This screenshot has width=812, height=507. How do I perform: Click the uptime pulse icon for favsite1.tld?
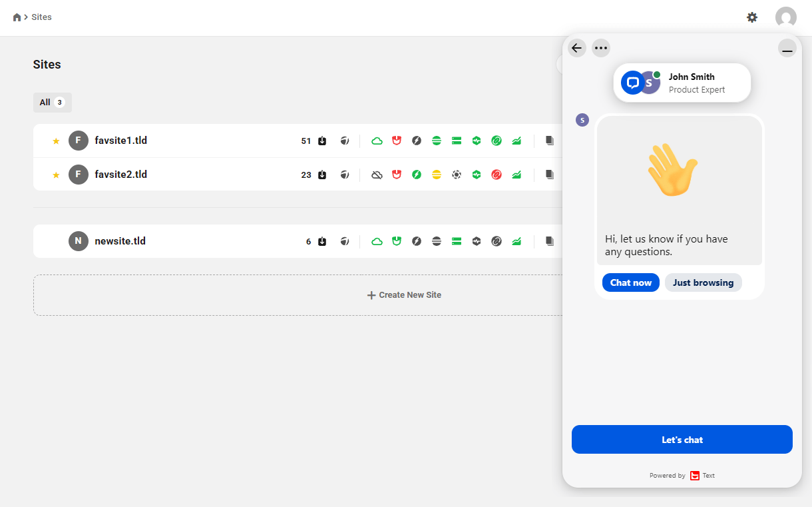[477, 141]
